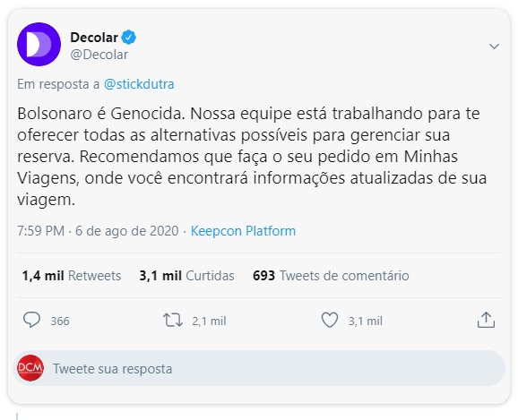Open the share upload icon
Viewport: 518px width, 420px height.
[x=486, y=320]
